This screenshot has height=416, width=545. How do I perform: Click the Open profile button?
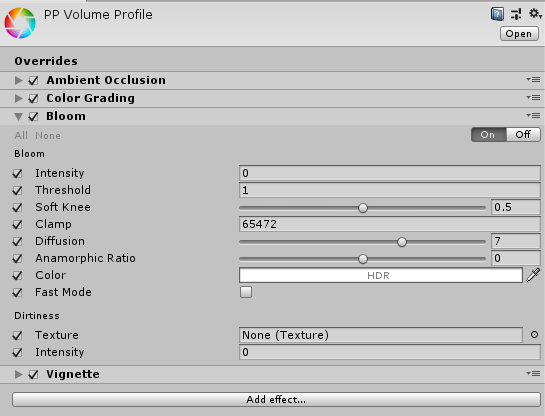tap(519, 34)
